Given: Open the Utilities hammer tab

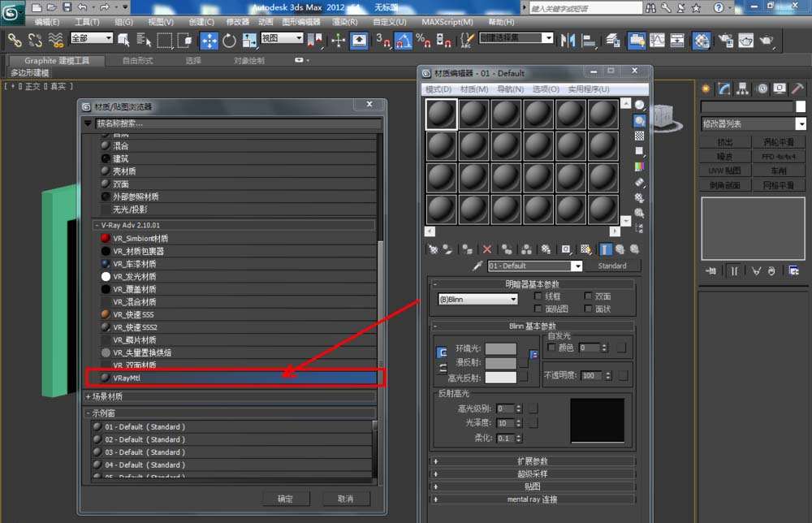Looking at the screenshot, I should click(797, 89).
